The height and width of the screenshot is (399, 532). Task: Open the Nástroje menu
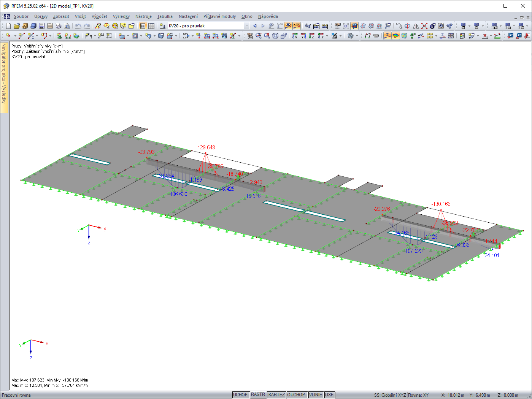click(x=143, y=16)
